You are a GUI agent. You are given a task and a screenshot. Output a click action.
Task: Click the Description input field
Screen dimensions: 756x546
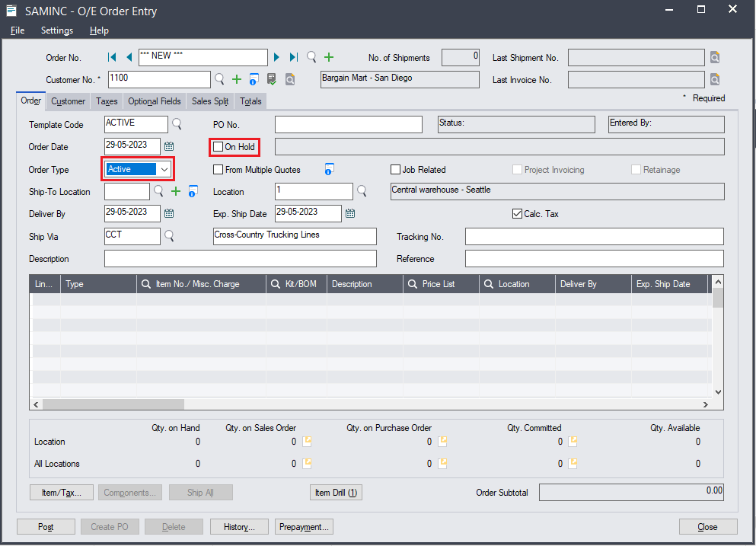point(240,258)
